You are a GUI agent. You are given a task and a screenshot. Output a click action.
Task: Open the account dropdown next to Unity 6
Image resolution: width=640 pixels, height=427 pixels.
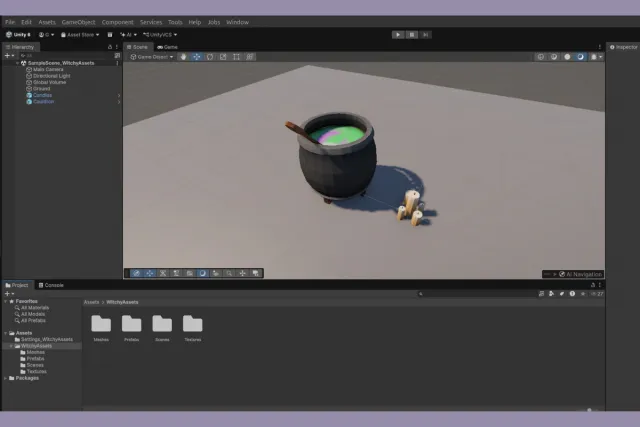point(46,35)
